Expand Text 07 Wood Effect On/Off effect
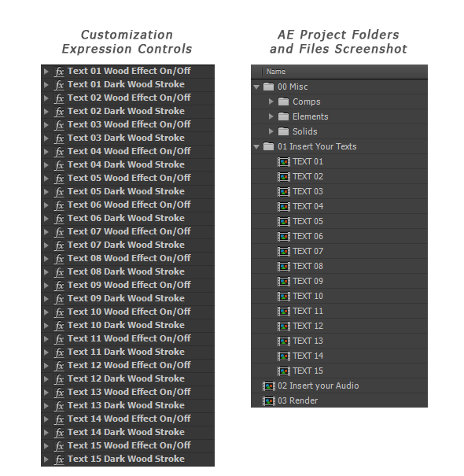The image size is (464, 476). (x=46, y=232)
